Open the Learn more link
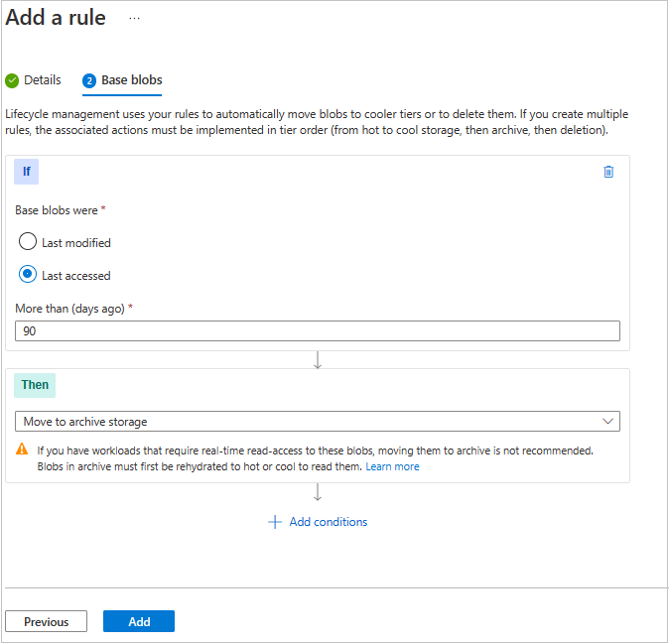The width and height of the screenshot is (669, 644). (x=392, y=466)
